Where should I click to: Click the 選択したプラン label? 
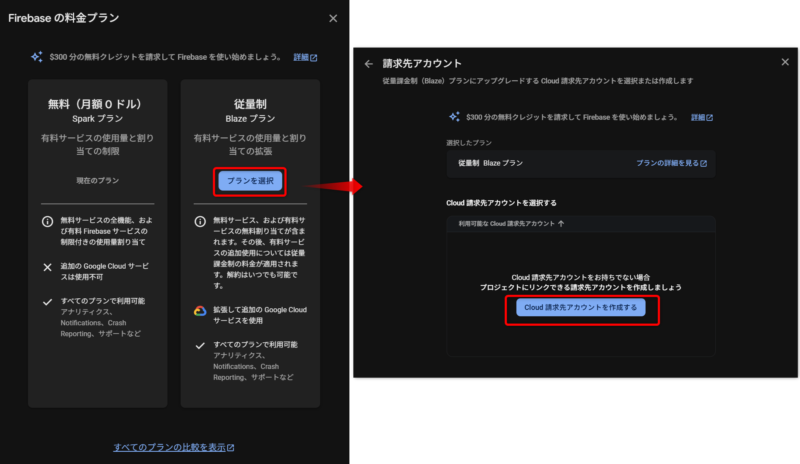(469, 143)
